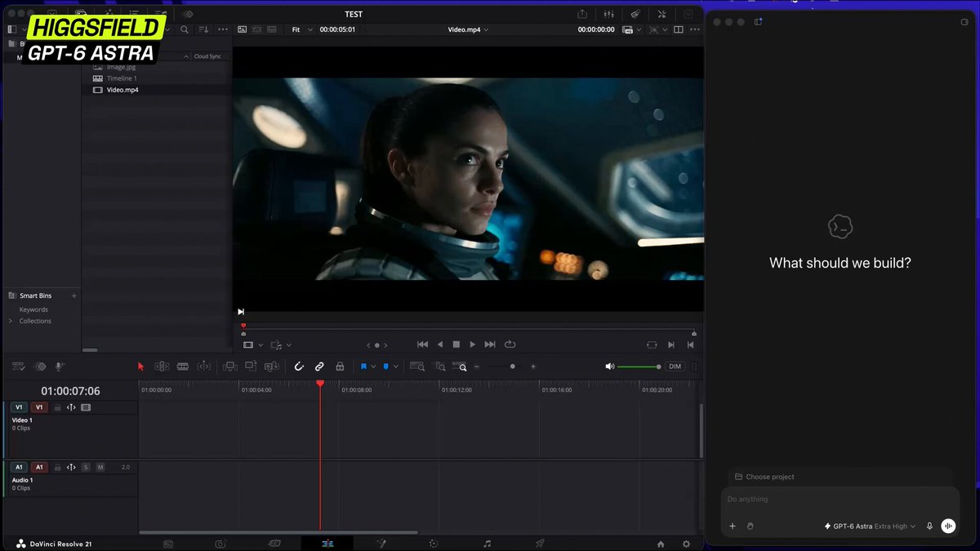The width and height of the screenshot is (980, 551).
Task: Click the microphone icon in chat window
Action: [x=929, y=527]
